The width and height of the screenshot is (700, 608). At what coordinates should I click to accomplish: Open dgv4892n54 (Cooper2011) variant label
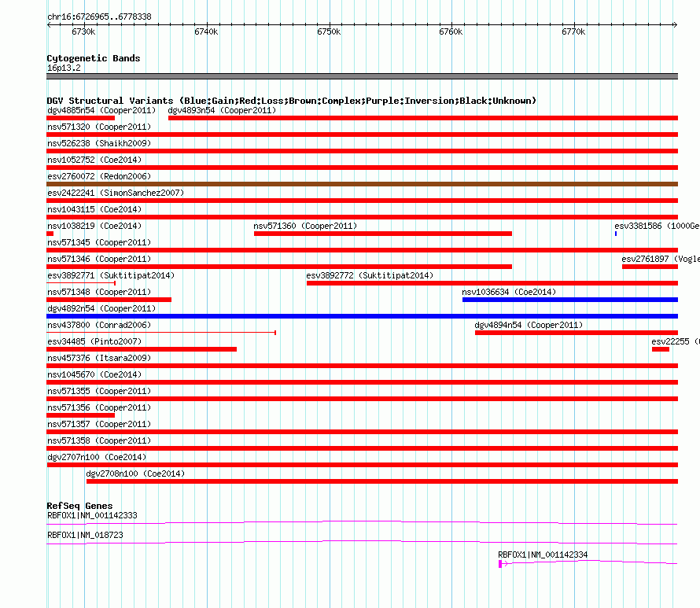[x=101, y=308]
